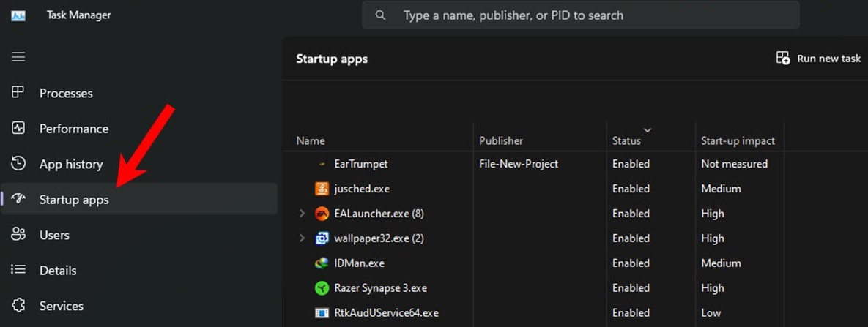868x327 pixels.
Task: Click Enabled status of IDMan.exe
Action: 631,263
